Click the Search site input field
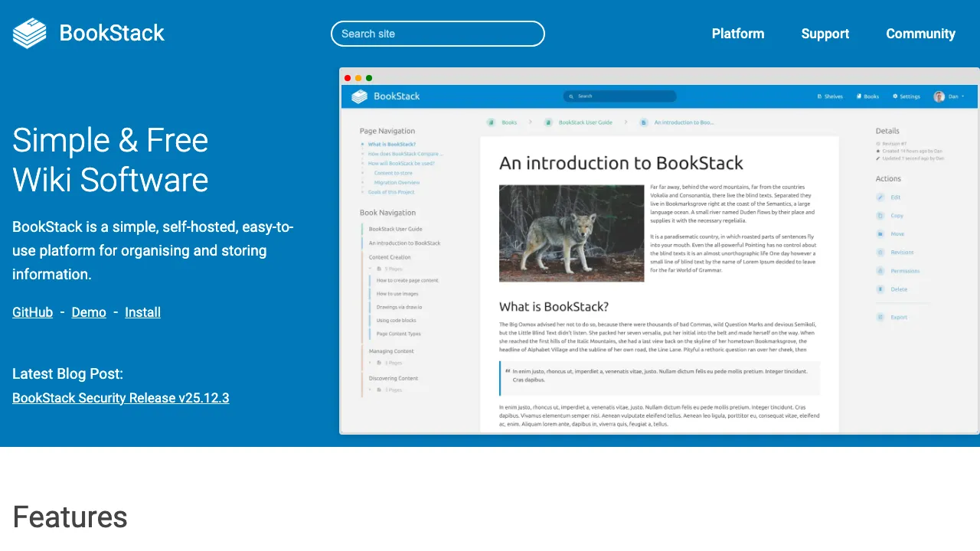 click(x=437, y=34)
